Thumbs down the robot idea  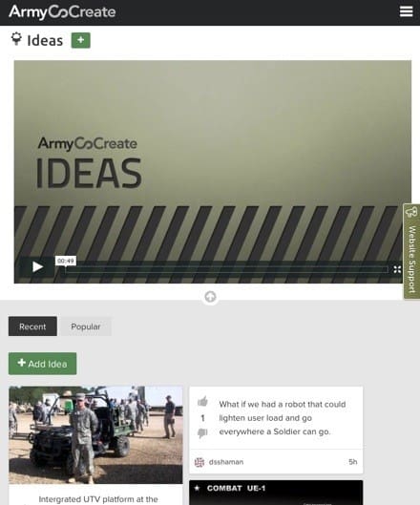click(x=202, y=433)
